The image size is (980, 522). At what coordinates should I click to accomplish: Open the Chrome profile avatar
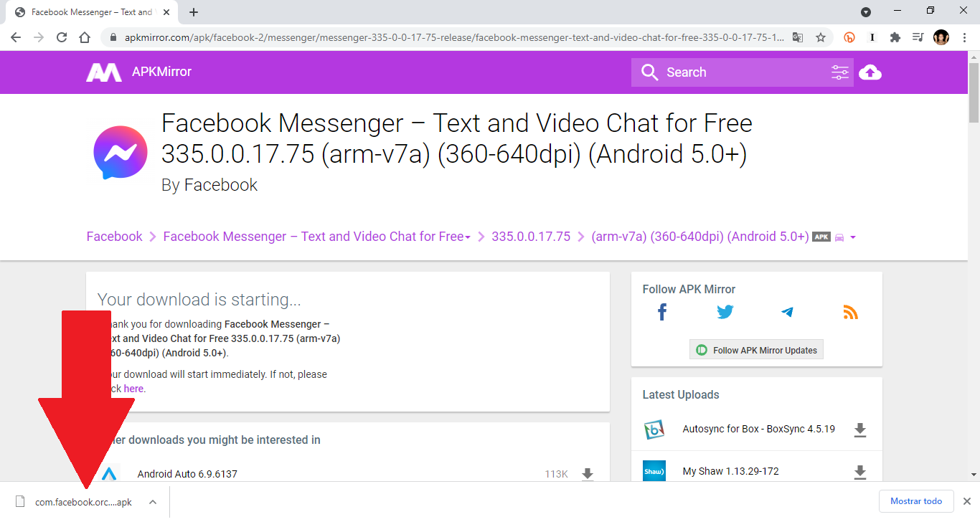click(941, 37)
